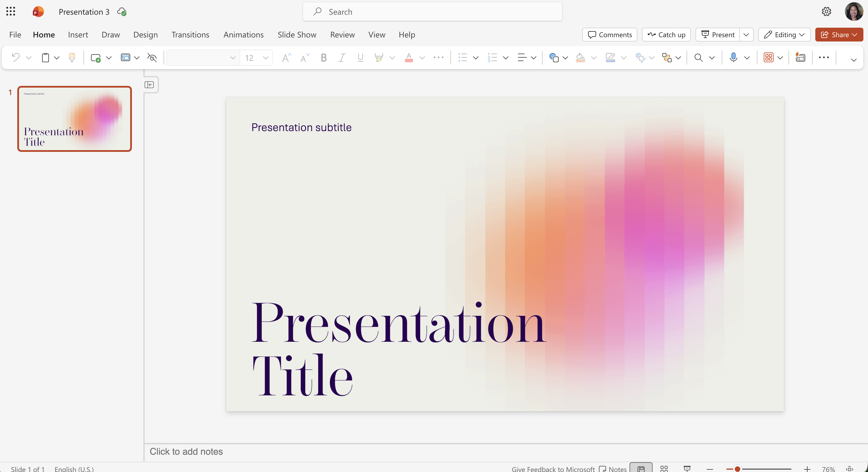This screenshot has width=868, height=472.
Task: Collapse the slide thumbnail pane
Action: tap(149, 85)
